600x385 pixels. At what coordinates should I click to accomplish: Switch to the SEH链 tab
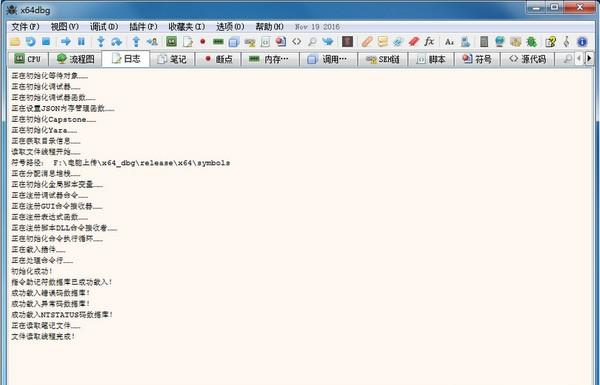(382, 59)
